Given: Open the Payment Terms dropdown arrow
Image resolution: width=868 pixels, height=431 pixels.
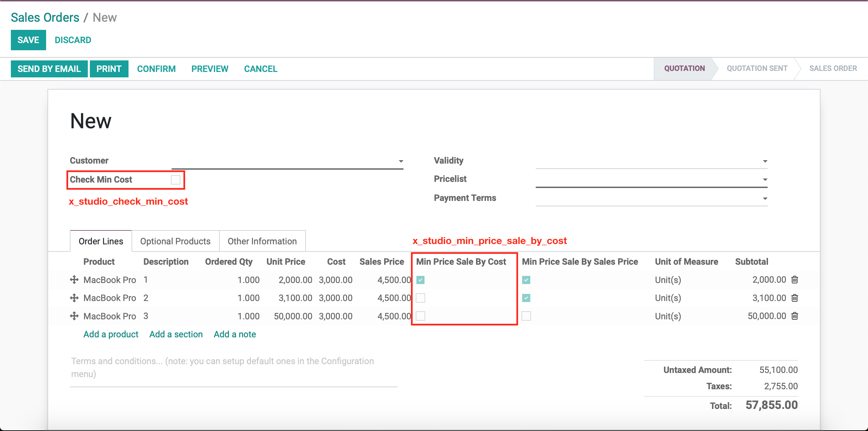Looking at the screenshot, I should pyautogui.click(x=765, y=199).
